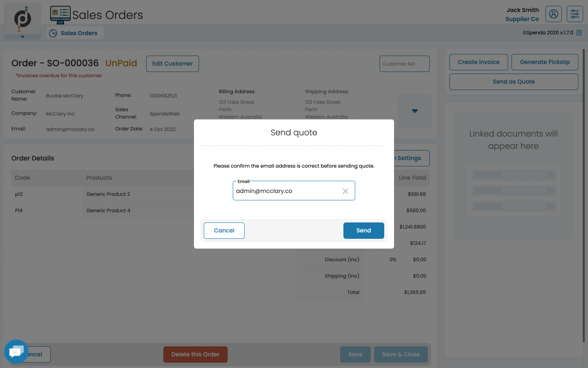This screenshot has height=368, width=588.
Task: Click Edit Customer button
Action: 173,64
